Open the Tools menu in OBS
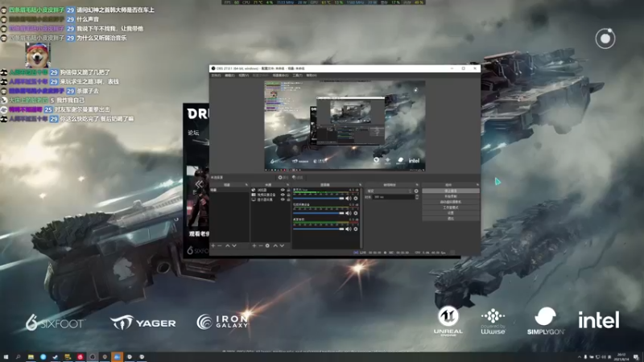644x362 pixels. 298,76
